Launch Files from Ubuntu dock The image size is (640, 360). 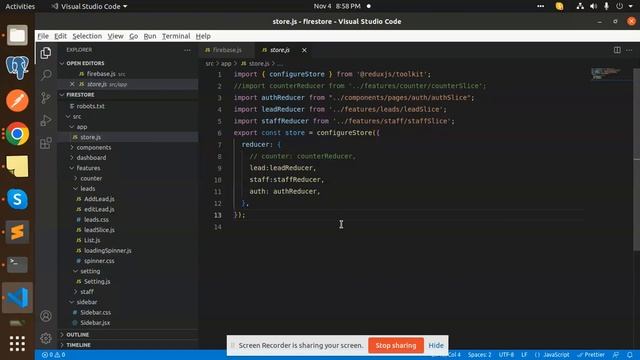pos(17,36)
